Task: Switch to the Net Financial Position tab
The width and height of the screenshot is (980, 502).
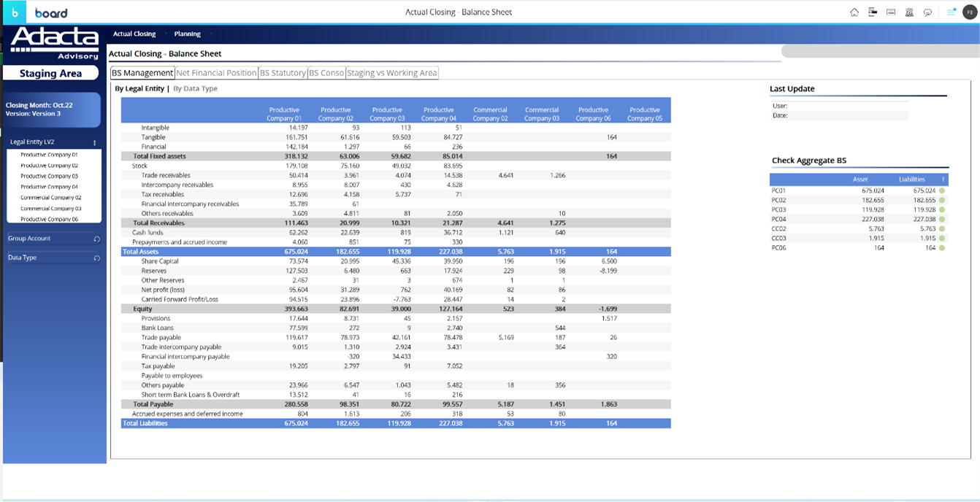Action: [x=216, y=73]
